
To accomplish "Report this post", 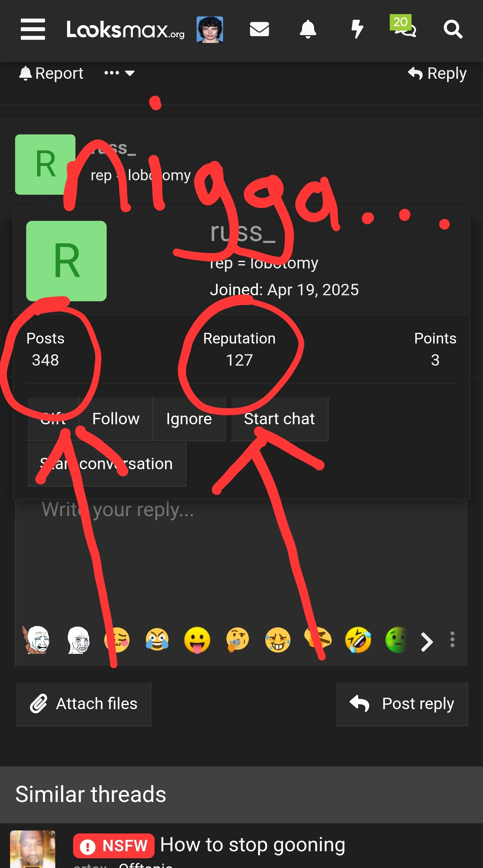I will 51,73.
